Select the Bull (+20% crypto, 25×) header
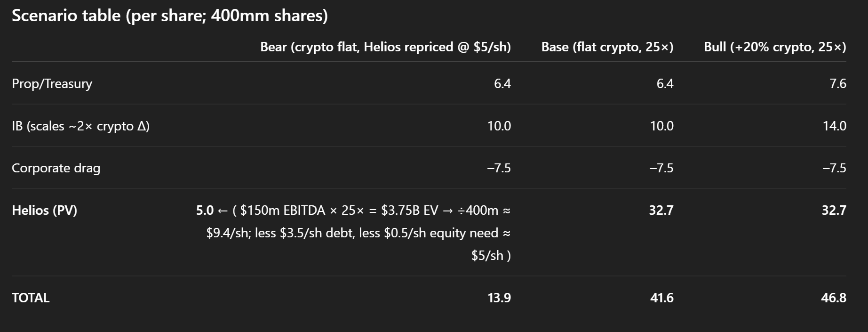868x332 pixels. (x=775, y=47)
